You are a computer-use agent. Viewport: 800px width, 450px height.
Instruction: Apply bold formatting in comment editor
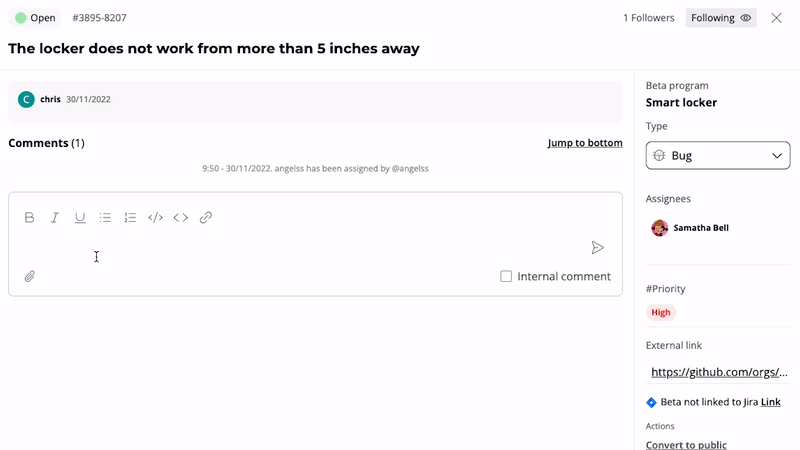coord(30,217)
